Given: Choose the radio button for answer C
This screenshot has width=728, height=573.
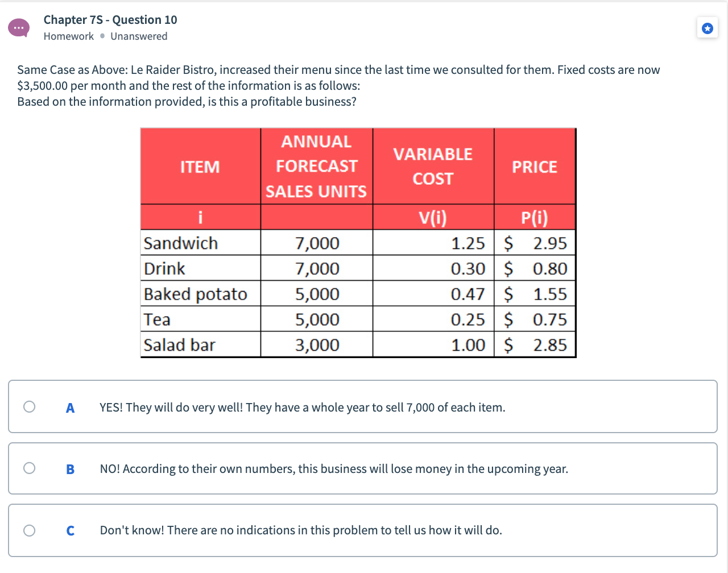Looking at the screenshot, I should 30,530.
